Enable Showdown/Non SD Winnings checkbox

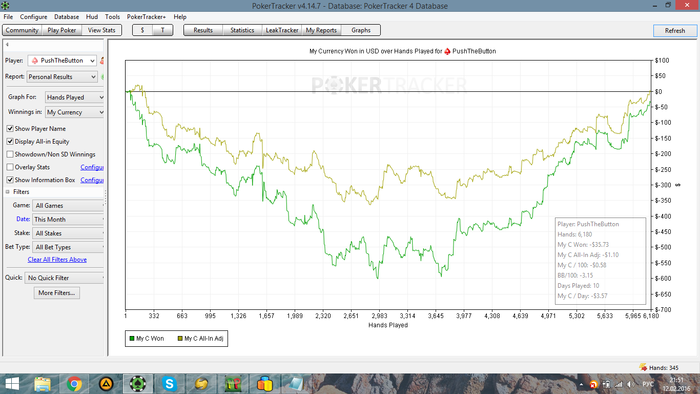pyautogui.click(x=10, y=154)
